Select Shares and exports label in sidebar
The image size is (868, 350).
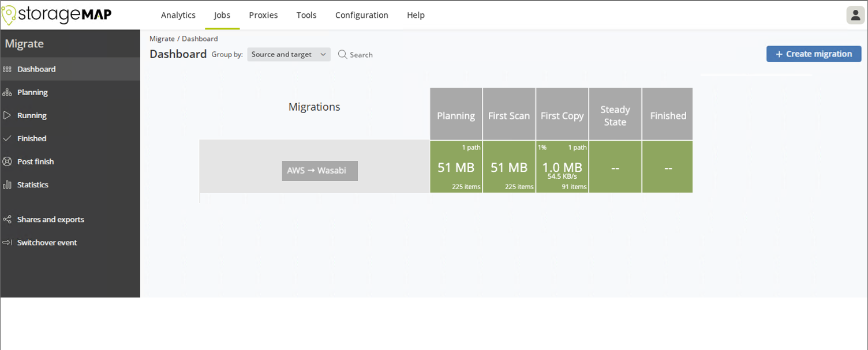(x=51, y=219)
